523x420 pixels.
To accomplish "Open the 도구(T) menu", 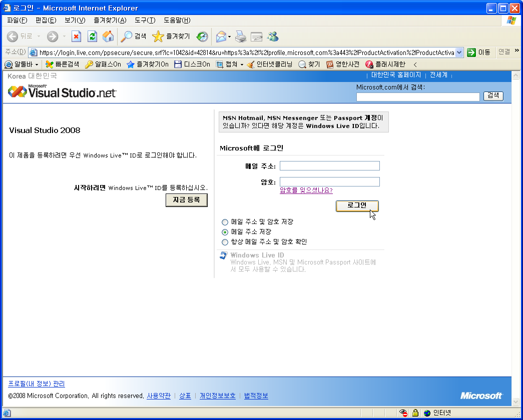I will click(145, 20).
